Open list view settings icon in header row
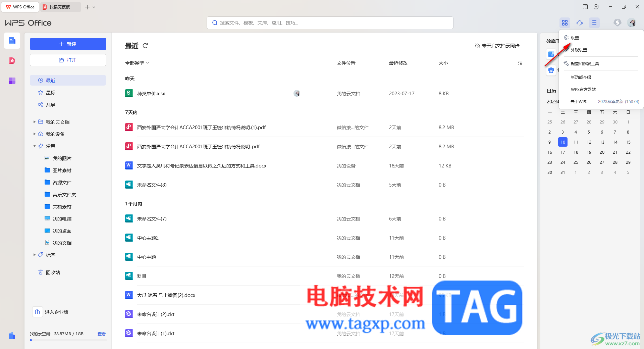Image resolution: width=644 pixels, height=349 pixels. (x=520, y=63)
